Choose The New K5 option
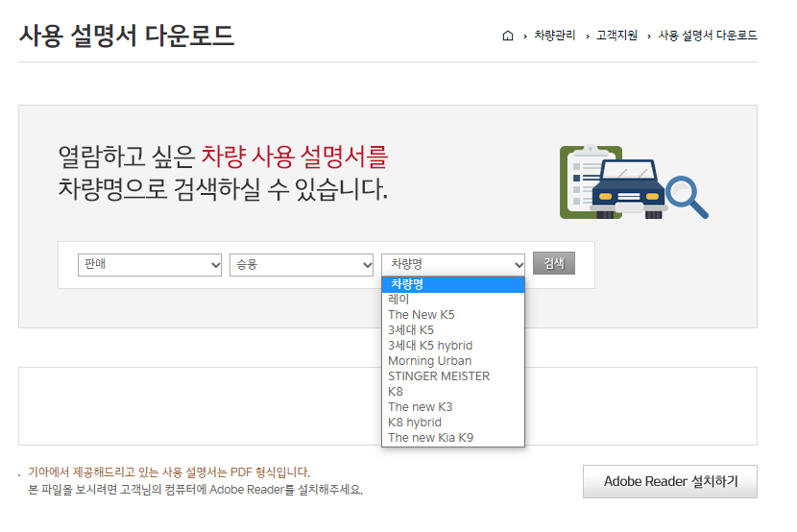 453,315
